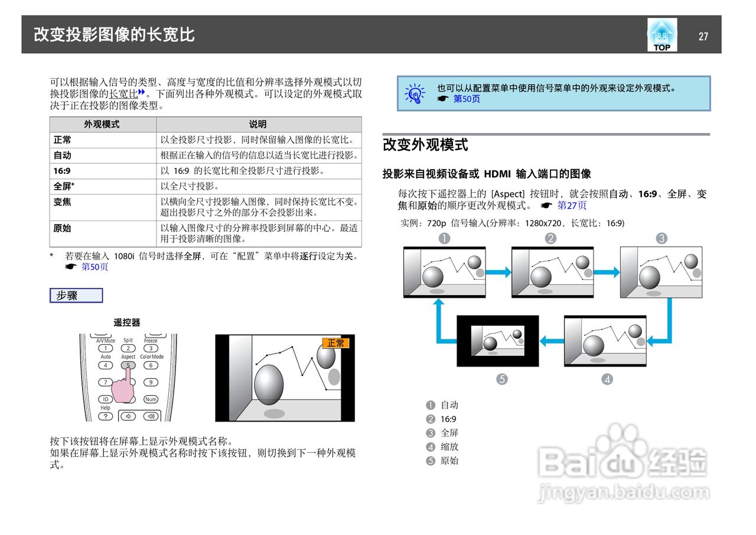Click the ID button on remote
This screenshot has width=756, height=535.
pyautogui.click(x=105, y=399)
